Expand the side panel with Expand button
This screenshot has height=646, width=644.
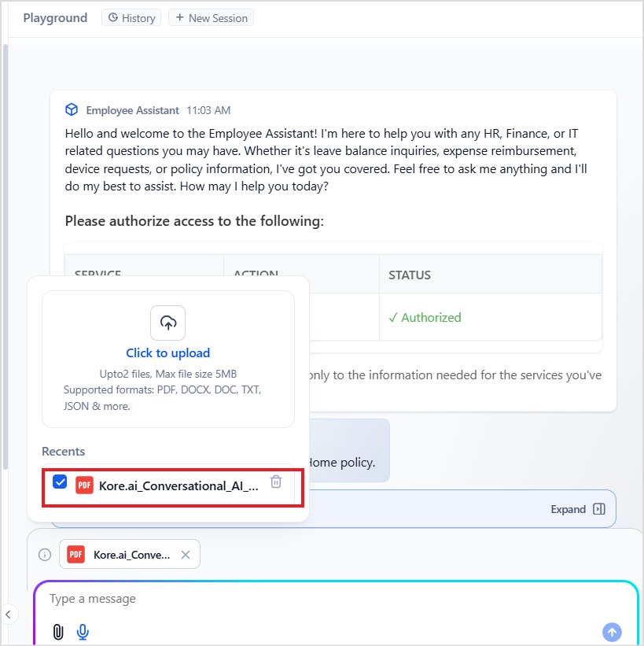pyautogui.click(x=578, y=509)
